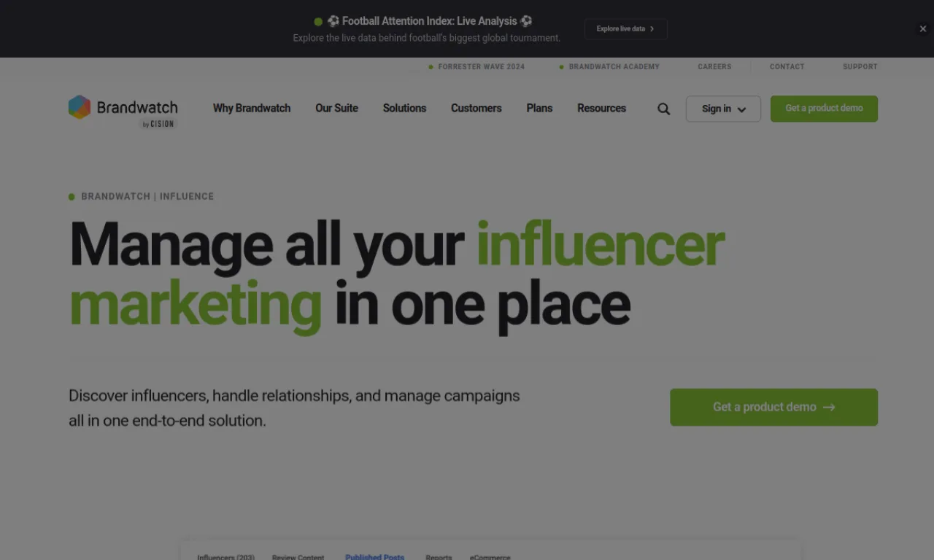Click the hero Get a product demo button
The height and width of the screenshot is (560, 934).
[773, 407]
